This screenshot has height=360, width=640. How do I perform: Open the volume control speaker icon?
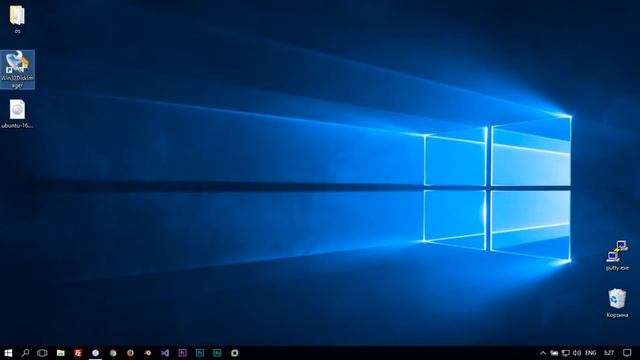(577, 353)
